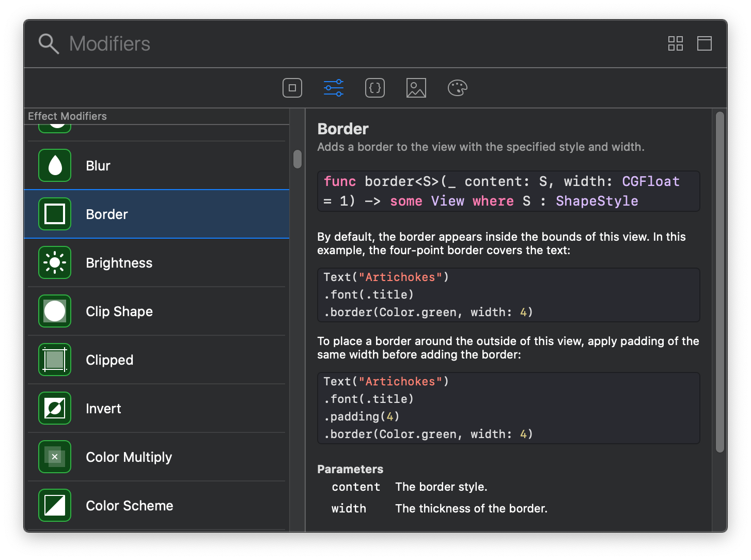Switch library to icon grid view
This screenshot has height=560, width=751.
(676, 43)
